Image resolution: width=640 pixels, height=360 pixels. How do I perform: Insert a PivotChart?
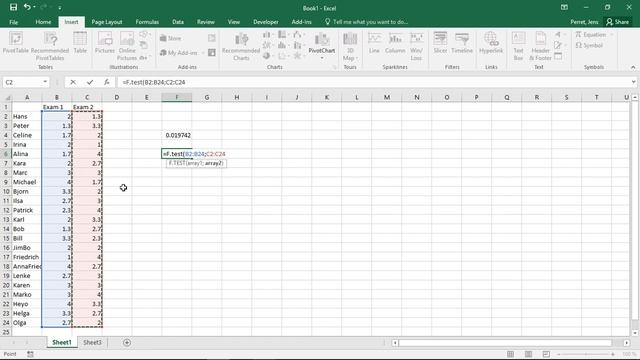coord(322,42)
